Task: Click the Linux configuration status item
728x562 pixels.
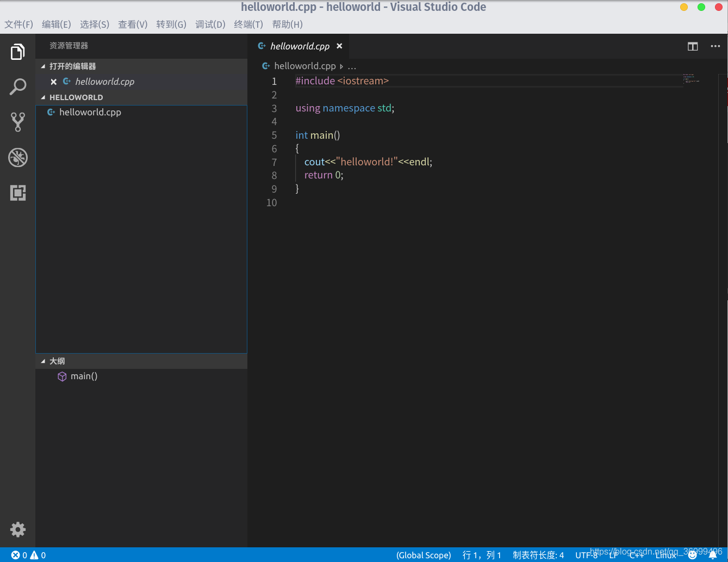Action: pyautogui.click(x=665, y=555)
